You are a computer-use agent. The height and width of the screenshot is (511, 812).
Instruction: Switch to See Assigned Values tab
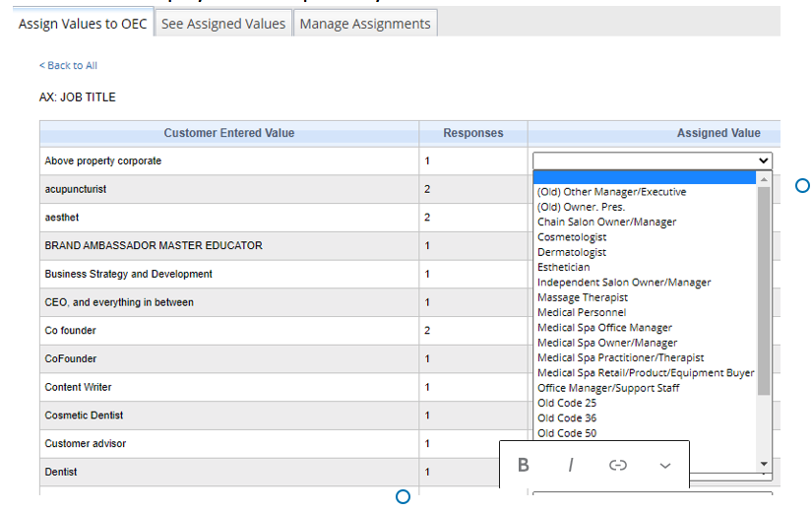pos(223,24)
